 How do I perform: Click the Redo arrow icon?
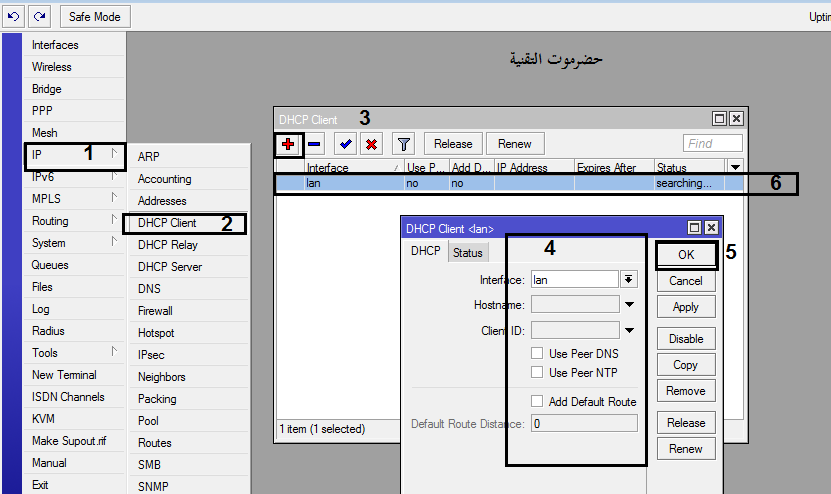[x=39, y=17]
